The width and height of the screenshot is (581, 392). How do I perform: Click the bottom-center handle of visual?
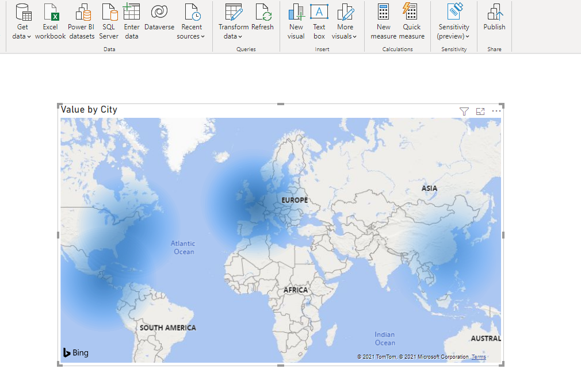[x=281, y=366]
